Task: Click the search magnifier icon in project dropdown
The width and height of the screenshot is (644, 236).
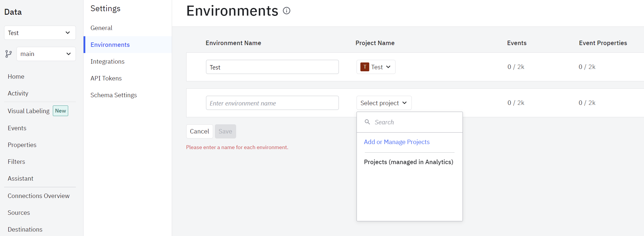Action: coord(367,122)
